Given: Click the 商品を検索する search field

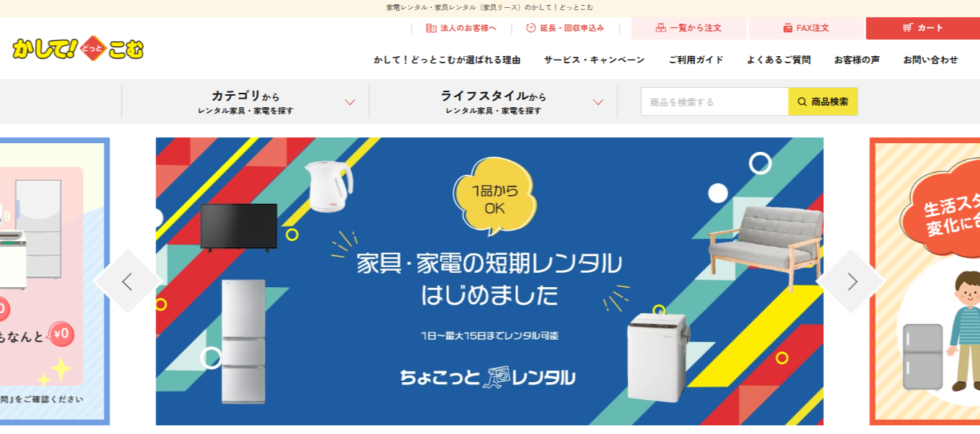Looking at the screenshot, I should (714, 101).
